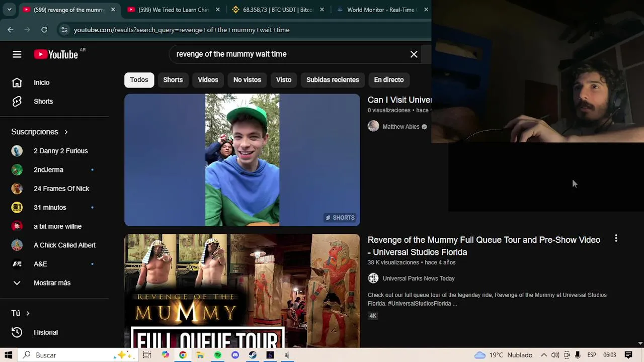Viewport: 644px width, 362px height.
Task: Open Chrome from the taskbar
Action: click(x=183, y=355)
